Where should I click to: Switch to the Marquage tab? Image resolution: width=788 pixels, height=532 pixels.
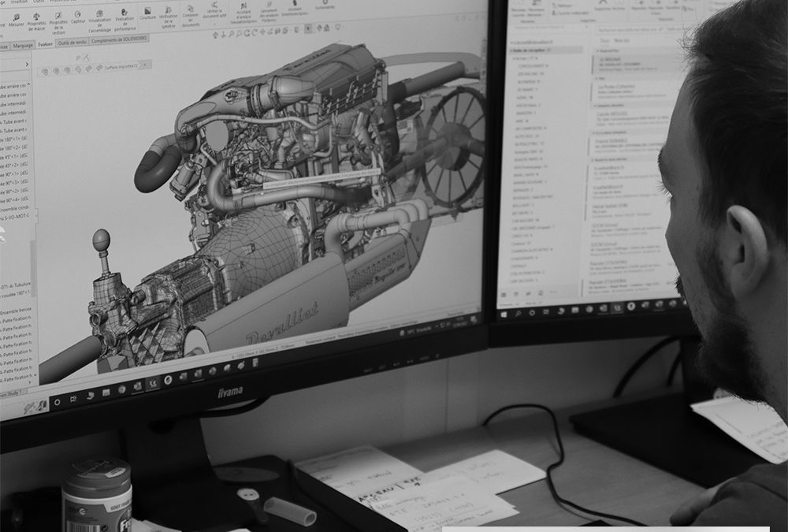tap(23, 45)
